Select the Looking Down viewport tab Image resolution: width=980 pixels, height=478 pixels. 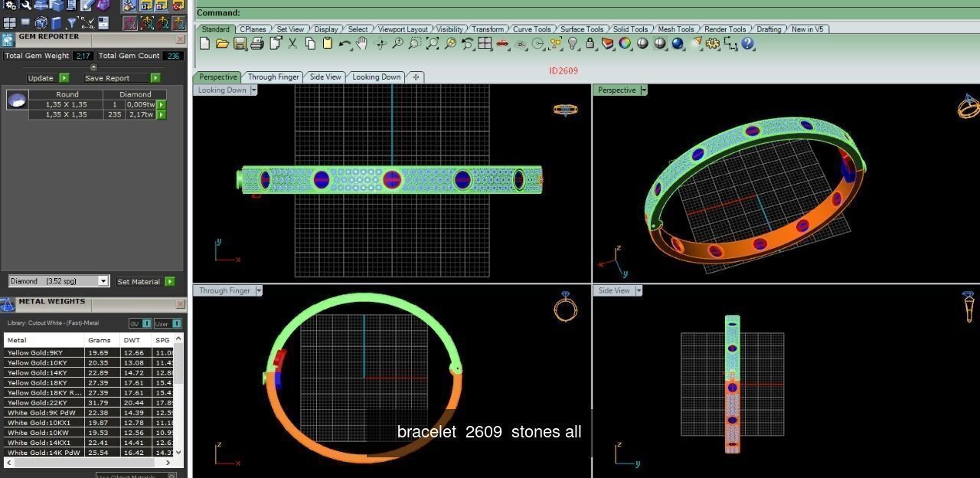376,77
